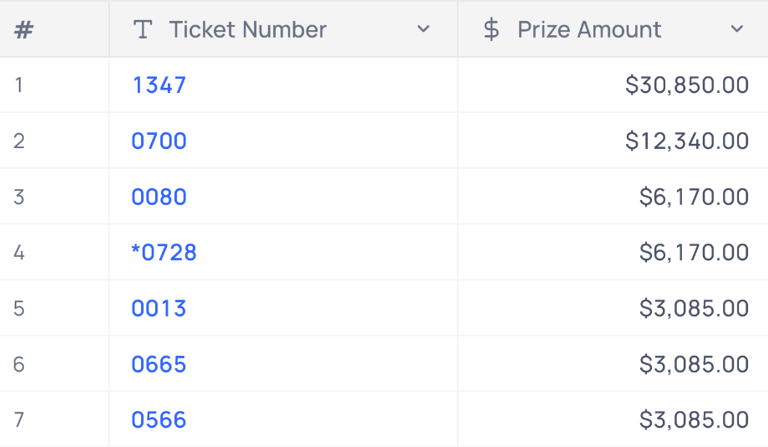Open ticket number 0566 link
The image size is (768, 447).
(x=159, y=420)
